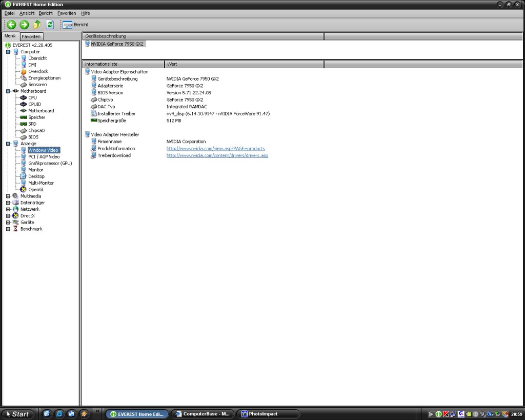Open the nvidia.com drivers download link
The height and width of the screenshot is (420, 525).
coord(217,156)
